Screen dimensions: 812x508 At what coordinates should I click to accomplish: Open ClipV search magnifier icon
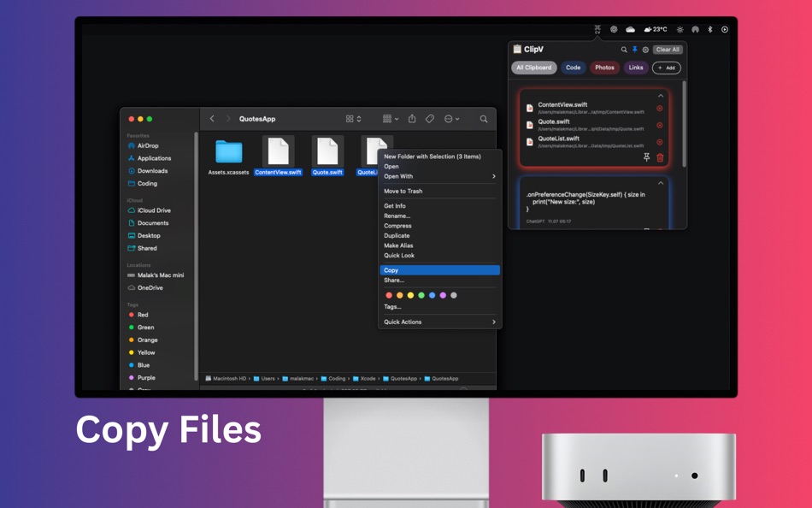point(624,50)
